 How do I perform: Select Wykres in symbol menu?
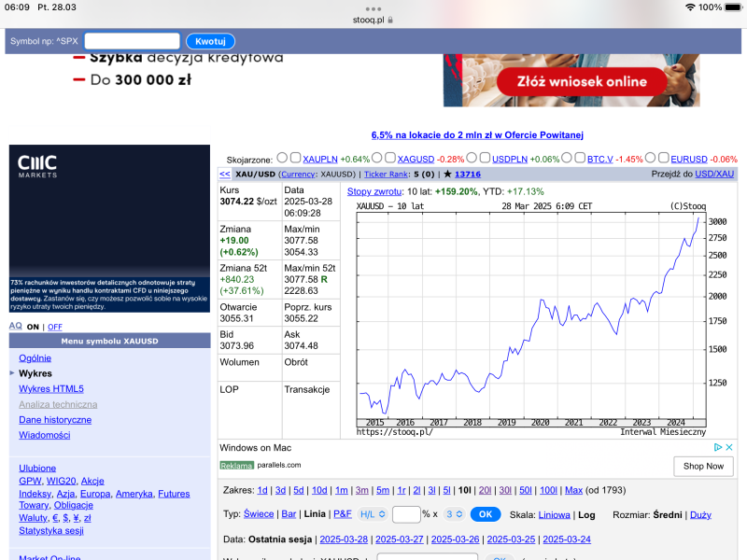(35, 373)
